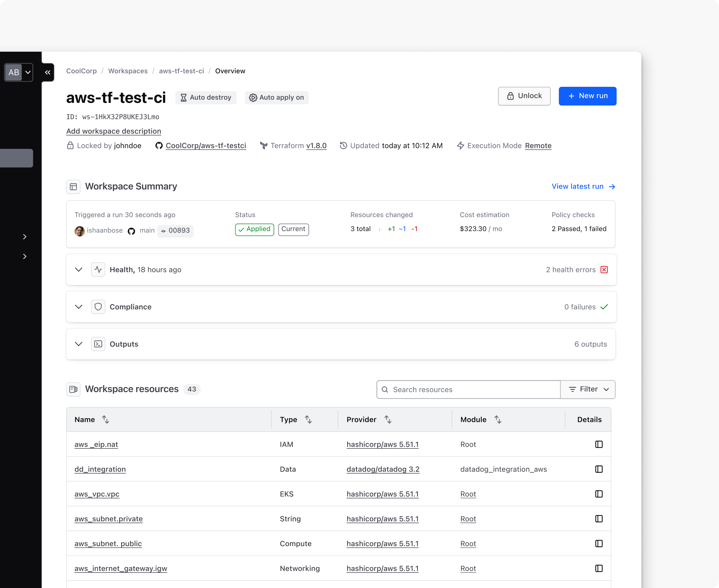Toggle sort order on Name column
This screenshot has width=719, height=588.
tap(105, 419)
